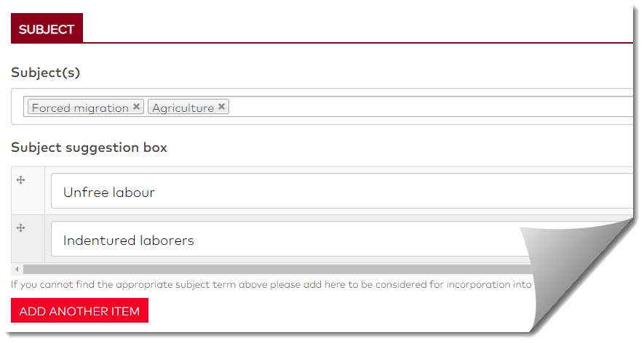Click the horizontal scrollbar left arrow
The height and width of the screenshot is (343, 644).
pos(15,270)
